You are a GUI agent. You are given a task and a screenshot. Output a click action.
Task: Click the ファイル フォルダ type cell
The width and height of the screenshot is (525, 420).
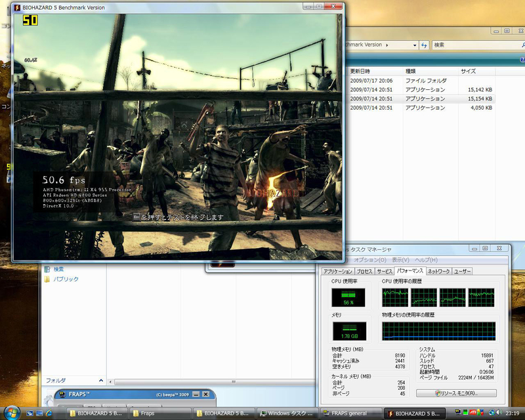(426, 81)
